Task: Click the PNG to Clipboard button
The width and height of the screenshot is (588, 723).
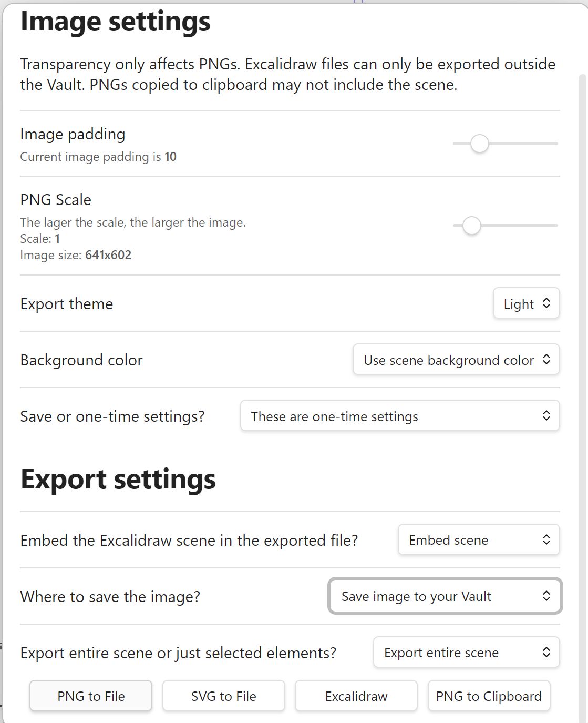Action: pyautogui.click(x=489, y=696)
